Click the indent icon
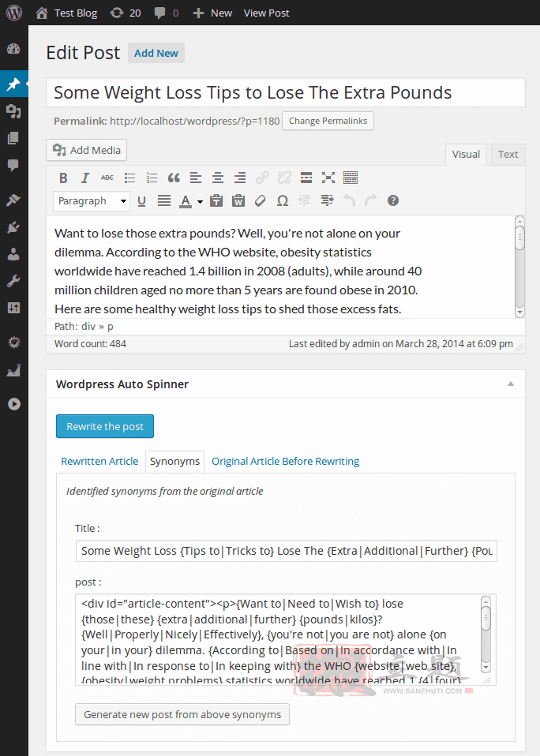Image resolution: width=540 pixels, height=756 pixels. coord(327,201)
